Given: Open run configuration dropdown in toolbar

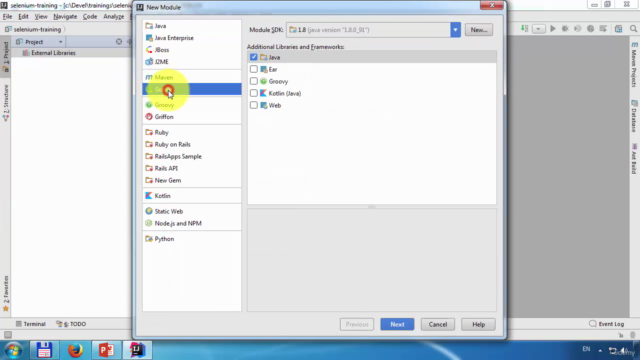Looking at the screenshot, I should (x=538, y=29).
